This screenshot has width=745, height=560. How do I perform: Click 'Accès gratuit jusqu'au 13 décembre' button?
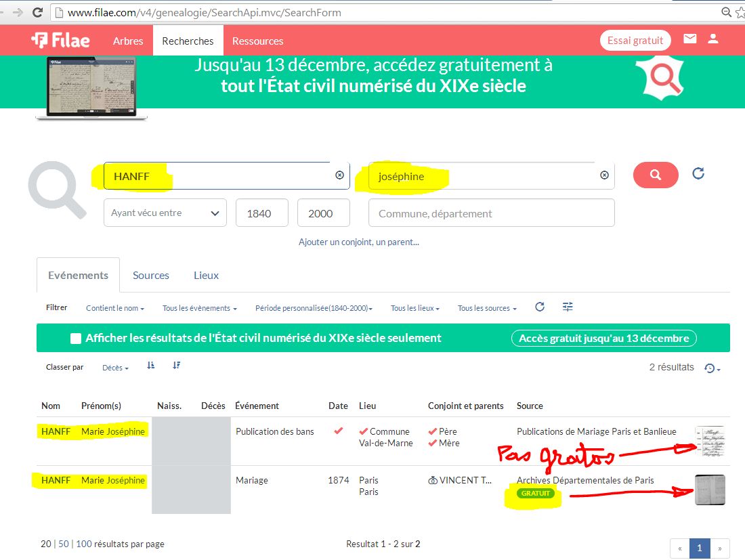pyautogui.click(x=604, y=338)
